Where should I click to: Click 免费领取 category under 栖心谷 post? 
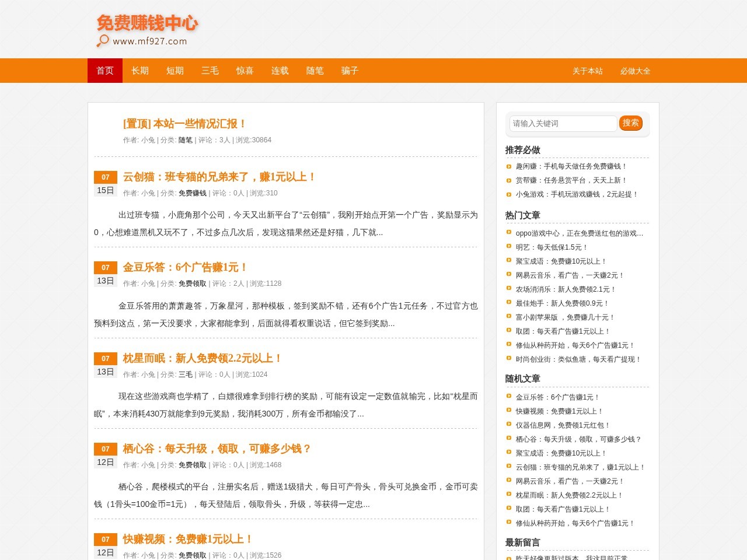click(x=193, y=465)
